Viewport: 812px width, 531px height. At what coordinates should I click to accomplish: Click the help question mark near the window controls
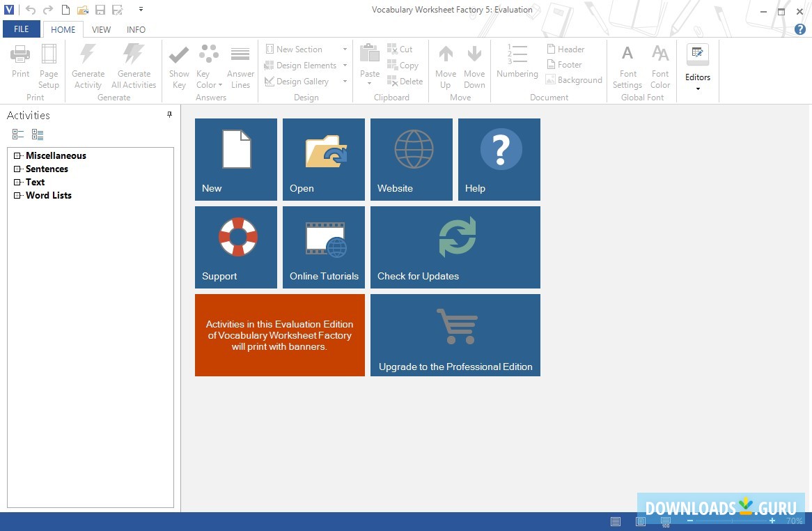pyautogui.click(x=800, y=29)
